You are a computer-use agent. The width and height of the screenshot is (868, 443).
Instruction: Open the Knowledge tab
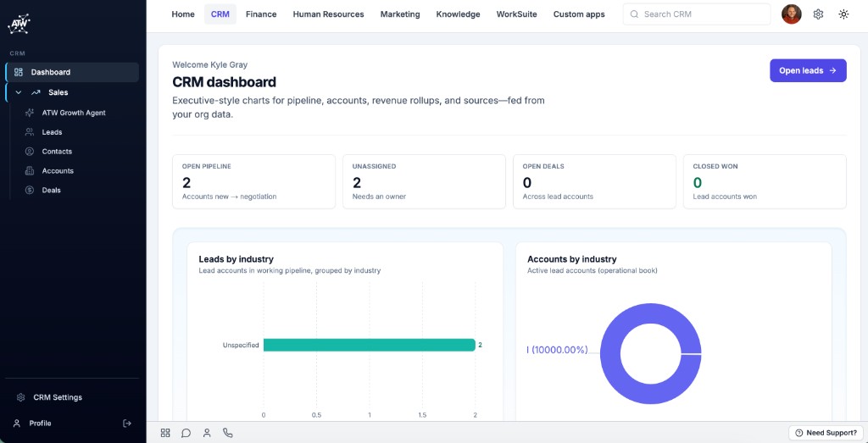[x=459, y=14]
